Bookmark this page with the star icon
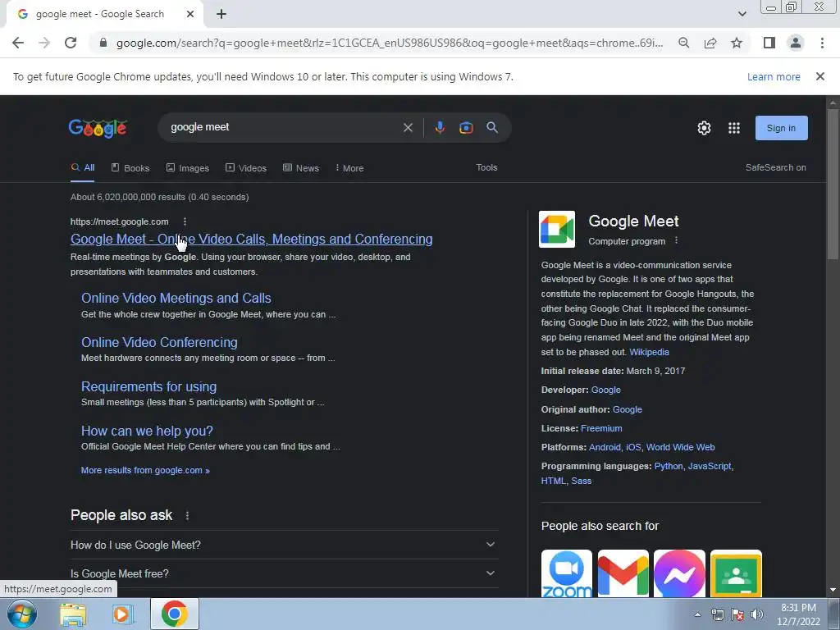The image size is (840, 630). 737,43
